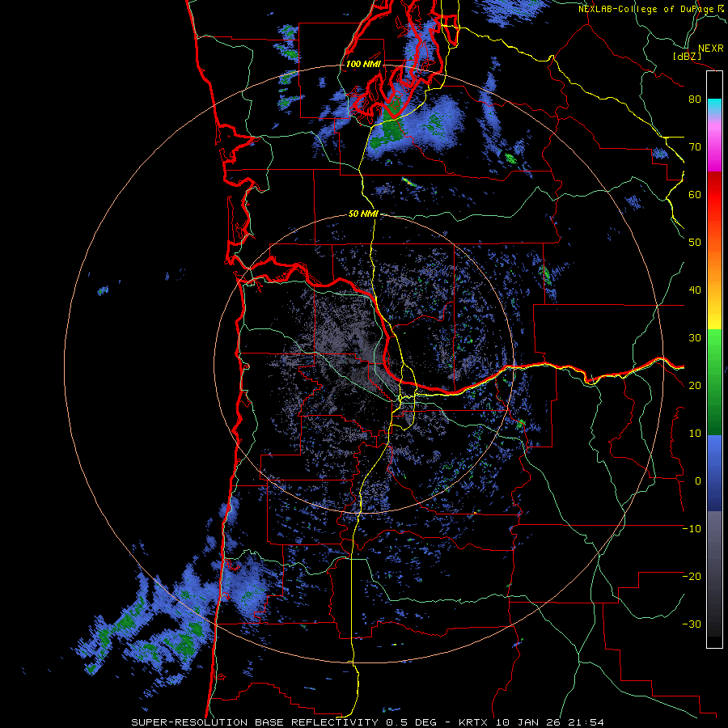Viewport: 728px width, 728px height.
Task: Click the 0 value on the dBZ scale
Action: (x=697, y=481)
